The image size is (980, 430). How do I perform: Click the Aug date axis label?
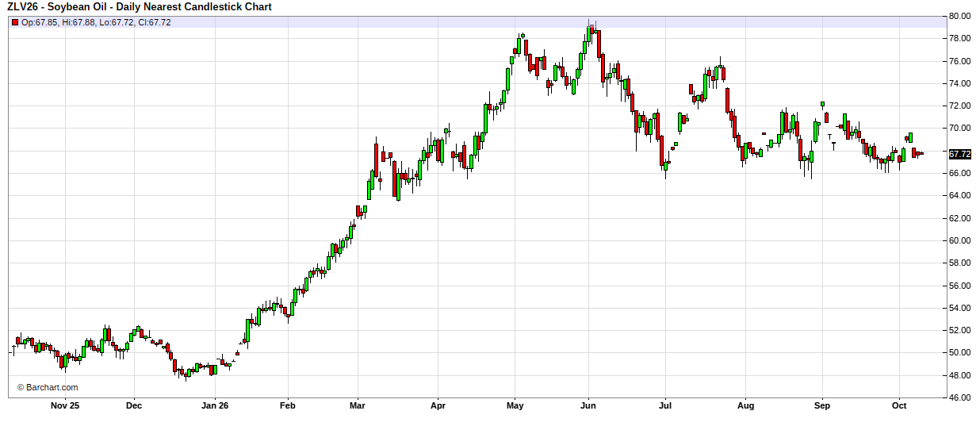click(745, 405)
